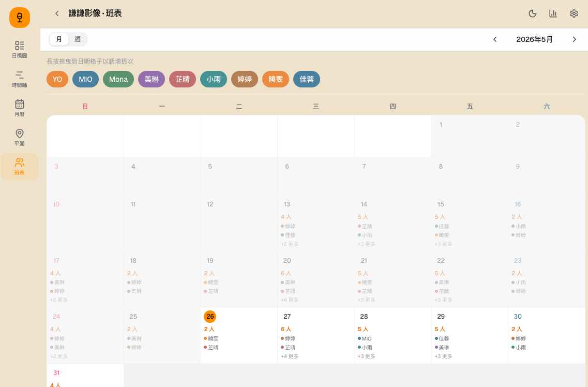
Task: Click 小雨 shift on day 30
Action: tap(519, 348)
